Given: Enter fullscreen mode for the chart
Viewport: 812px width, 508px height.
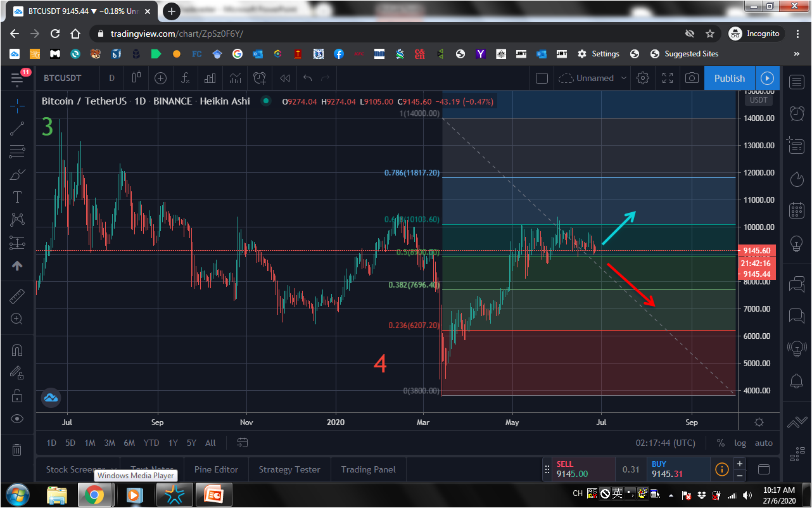Looking at the screenshot, I should pyautogui.click(x=668, y=78).
